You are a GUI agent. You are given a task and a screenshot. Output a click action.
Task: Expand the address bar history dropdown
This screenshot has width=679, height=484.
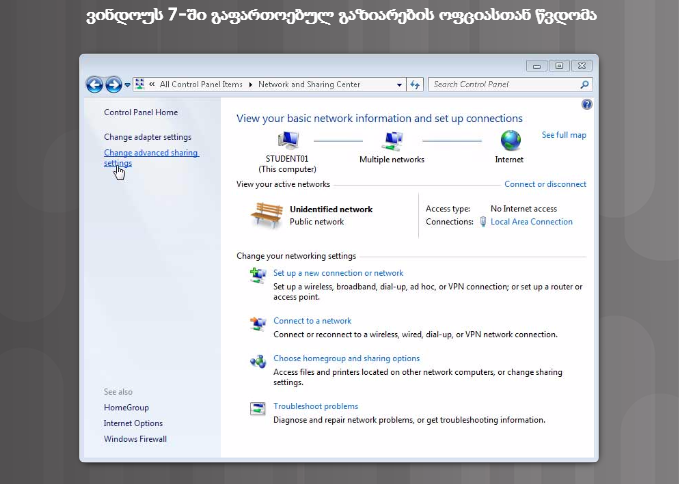pyautogui.click(x=400, y=85)
